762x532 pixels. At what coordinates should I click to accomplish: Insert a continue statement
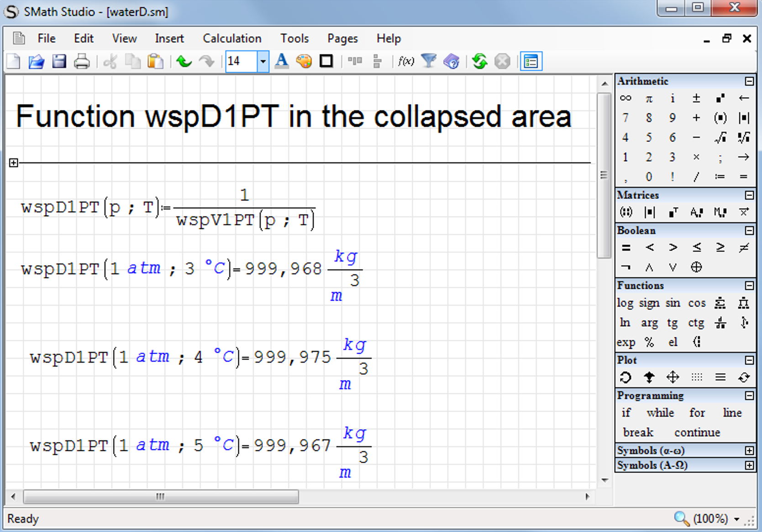pos(697,433)
